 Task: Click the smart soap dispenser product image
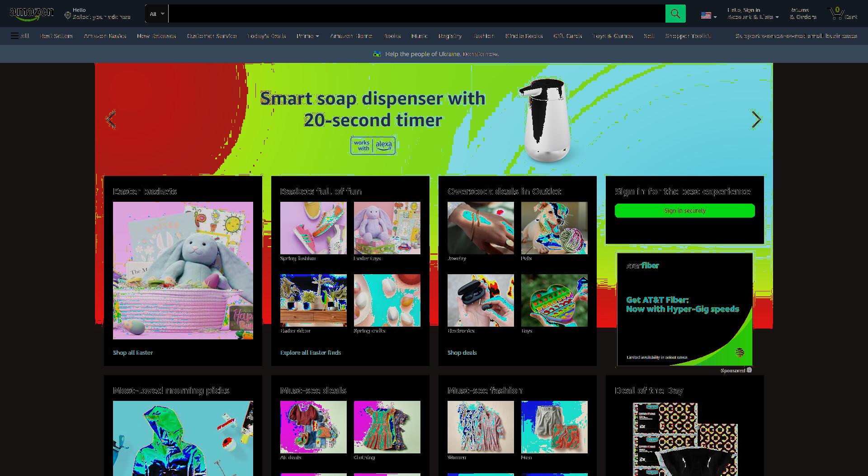tap(546, 120)
